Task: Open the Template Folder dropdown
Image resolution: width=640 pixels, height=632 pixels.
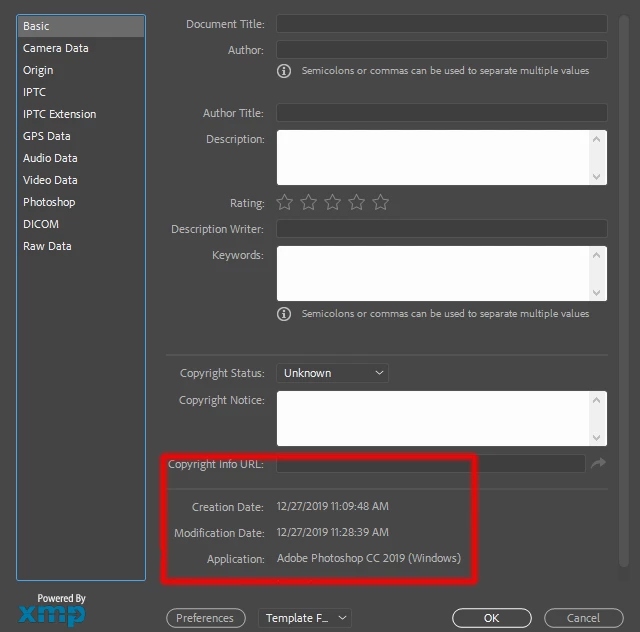Action: coord(305,618)
